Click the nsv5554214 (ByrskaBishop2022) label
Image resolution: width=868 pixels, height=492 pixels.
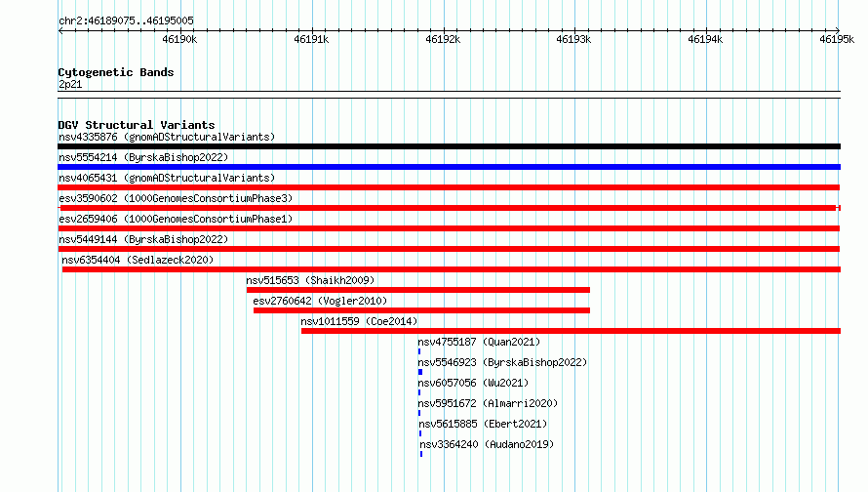[x=143, y=157]
